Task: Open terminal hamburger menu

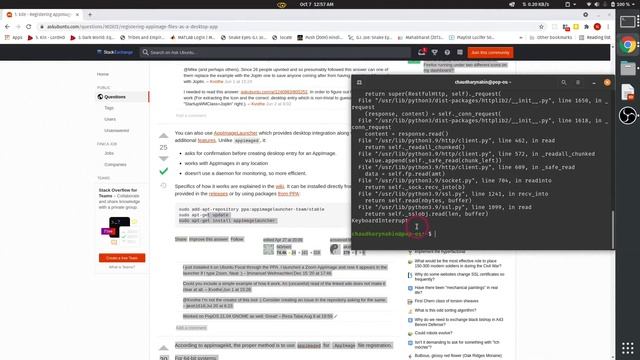Action: [578, 82]
